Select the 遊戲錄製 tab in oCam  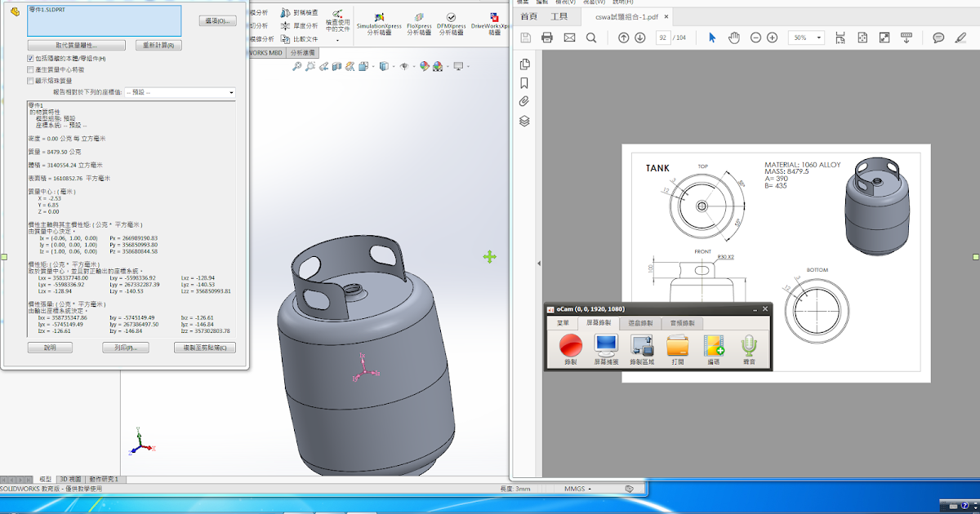coord(639,323)
